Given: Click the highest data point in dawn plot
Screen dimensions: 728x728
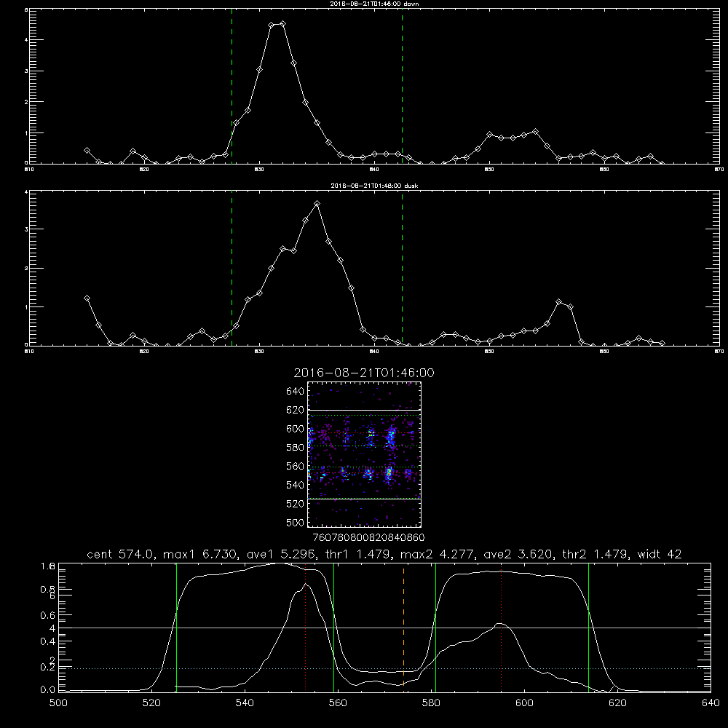Looking at the screenshot, I should point(282,24).
